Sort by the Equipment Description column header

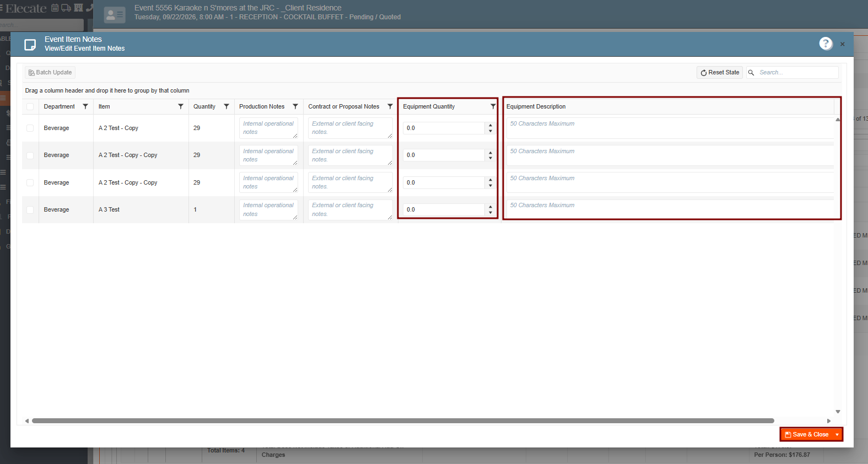[x=536, y=107]
